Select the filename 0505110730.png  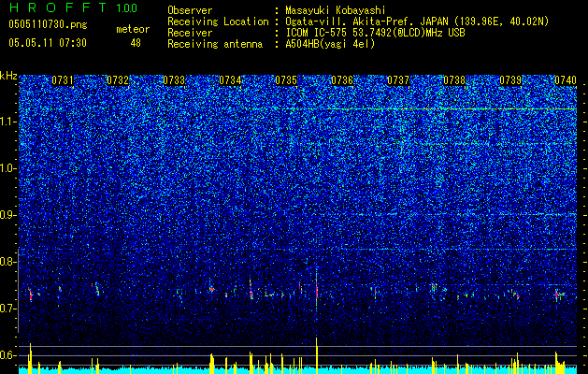tap(48, 24)
